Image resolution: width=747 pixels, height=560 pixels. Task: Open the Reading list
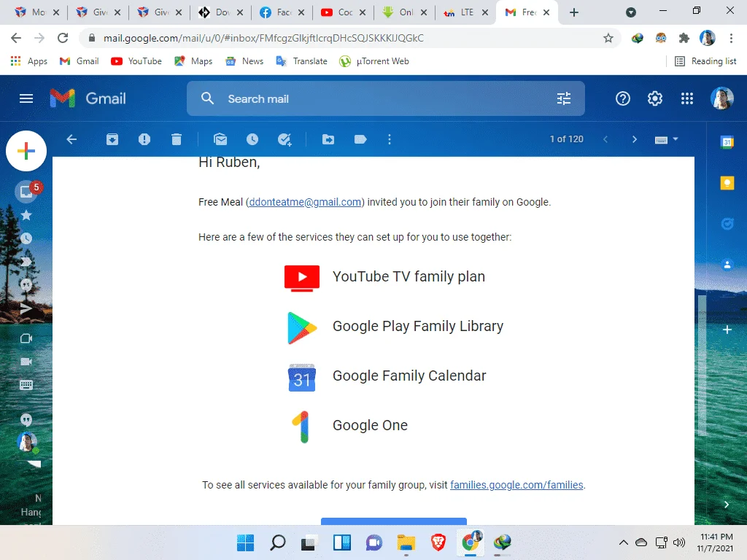tap(706, 61)
